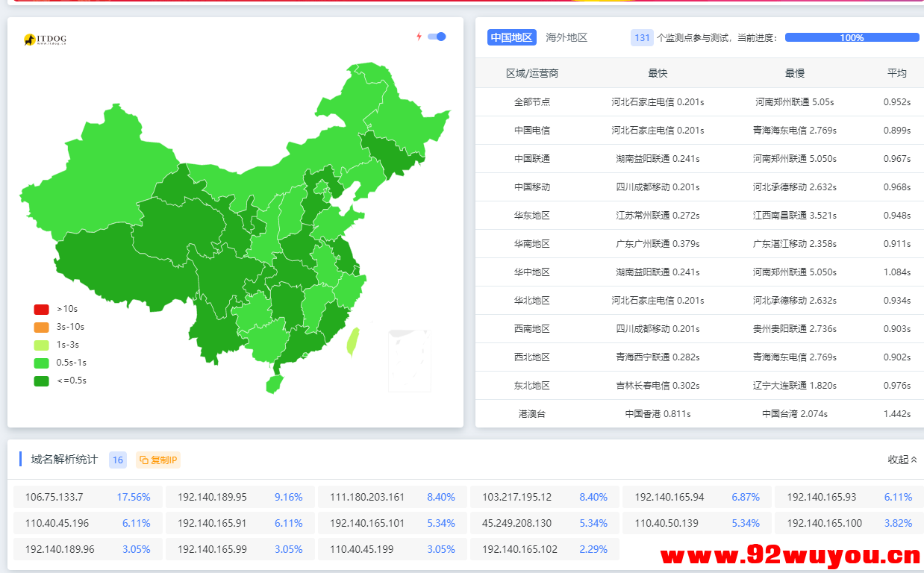The width and height of the screenshot is (924, 573).
Task: Switch to the 海外地区 tab
Action: coord(566,37)
